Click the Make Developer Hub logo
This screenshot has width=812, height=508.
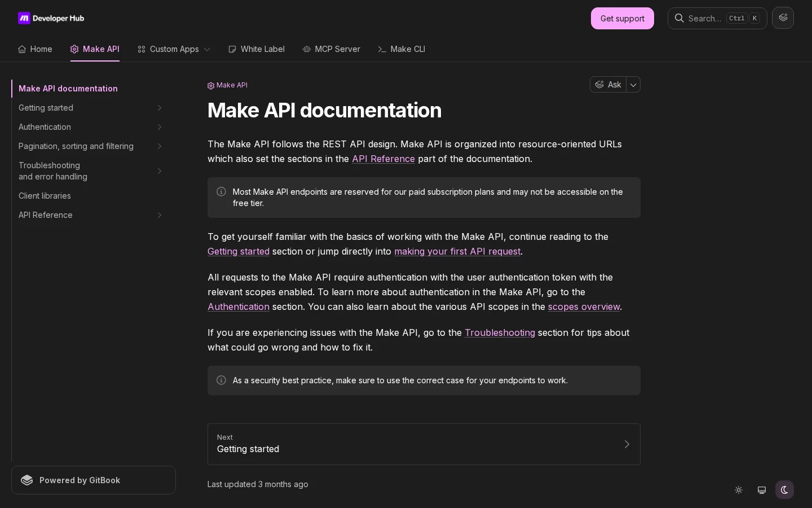pyautogui.click(x=51, y=18)
